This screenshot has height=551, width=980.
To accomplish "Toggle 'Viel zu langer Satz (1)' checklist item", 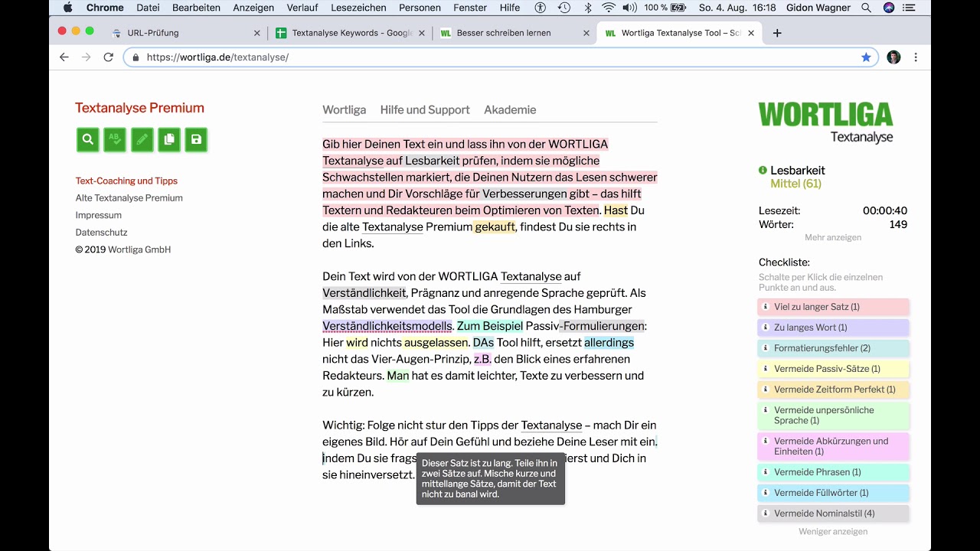I will [x=833, y=307].
